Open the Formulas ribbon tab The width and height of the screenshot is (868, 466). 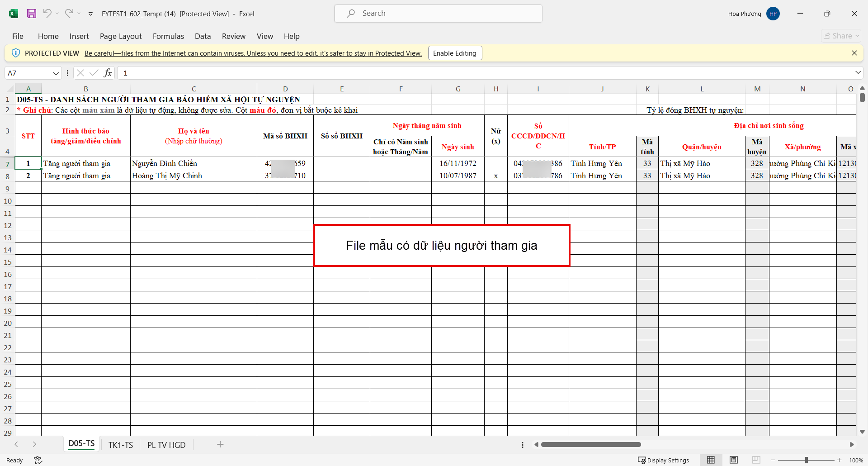click(168, 36)
